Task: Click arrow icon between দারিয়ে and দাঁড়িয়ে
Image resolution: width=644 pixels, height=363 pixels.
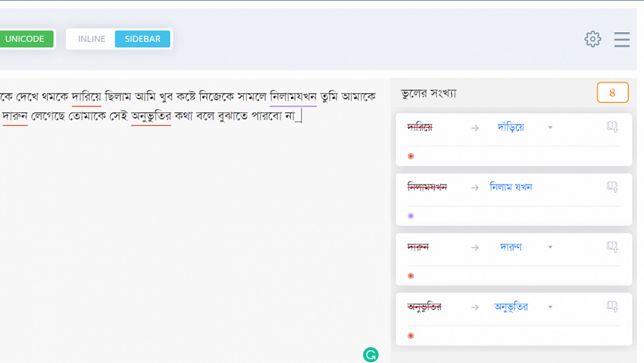Action: [475, 127]
